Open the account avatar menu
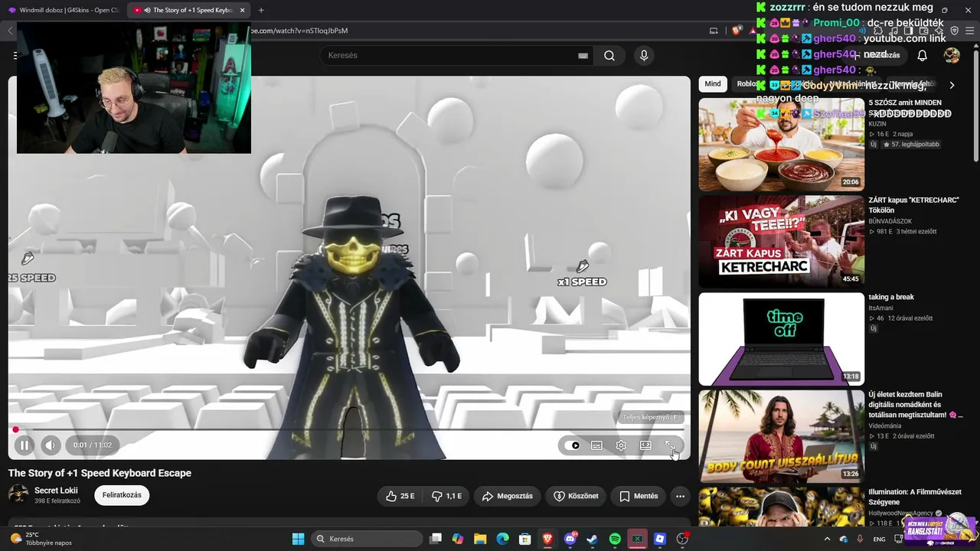The width and height of the screenshot is (980, 551). 952,55
